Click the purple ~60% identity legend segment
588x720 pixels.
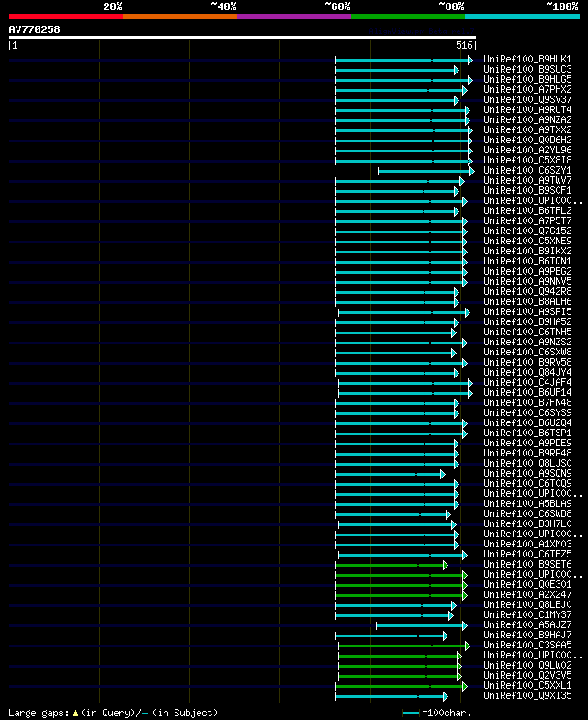point(294,17)
